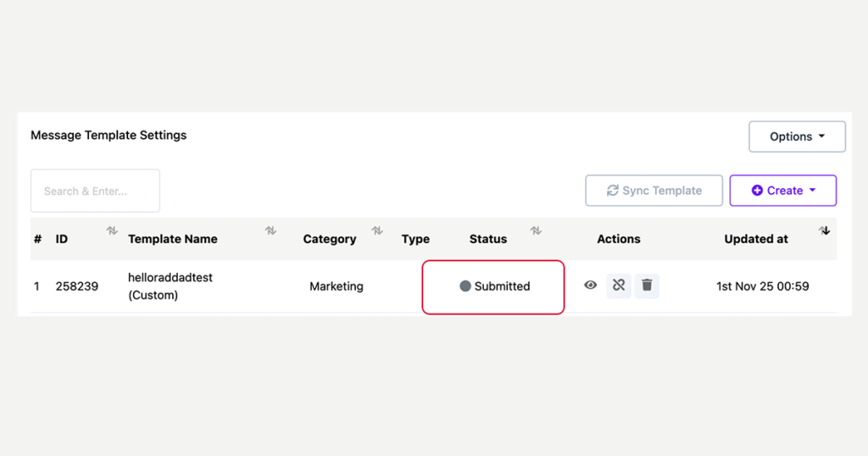Screen dimensions: 868x456
Task: Open the Options dropdown
Action: coord(797,136)
